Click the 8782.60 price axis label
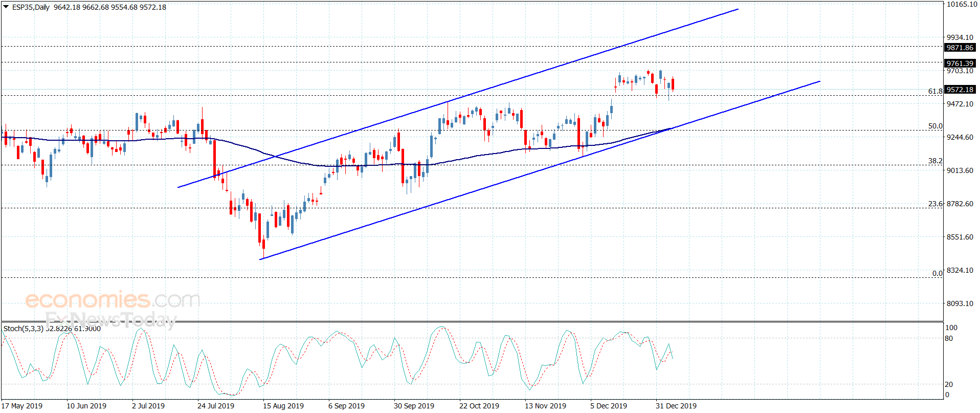This screenshot has width=980, height=413. click(x=960, y=204)
